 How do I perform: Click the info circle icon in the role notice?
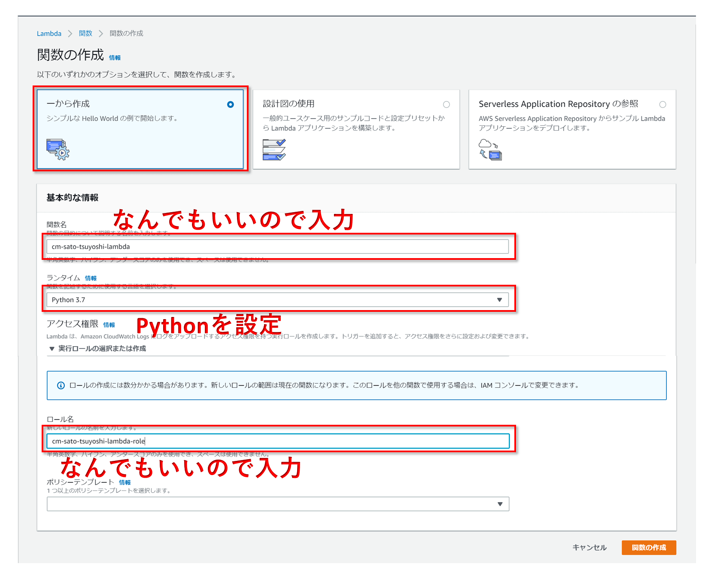point(61,385)
